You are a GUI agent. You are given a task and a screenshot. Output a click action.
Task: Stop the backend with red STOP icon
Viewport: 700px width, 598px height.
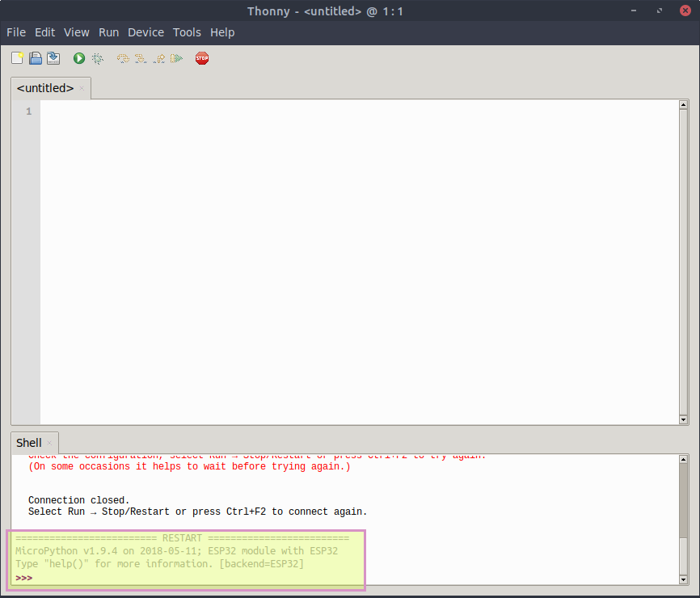click(x=202, y=58)
